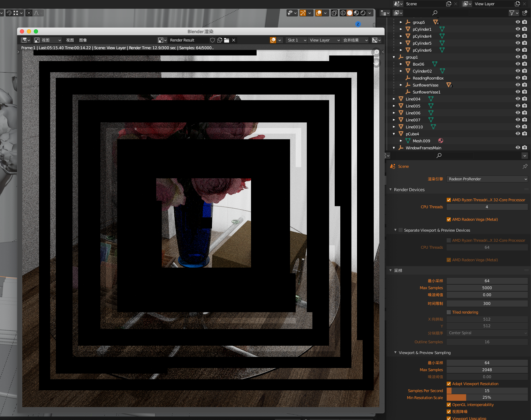Click the shield fake-user icon near Render Result
Viewport: 531px width, 420px height.
[212, 40]
